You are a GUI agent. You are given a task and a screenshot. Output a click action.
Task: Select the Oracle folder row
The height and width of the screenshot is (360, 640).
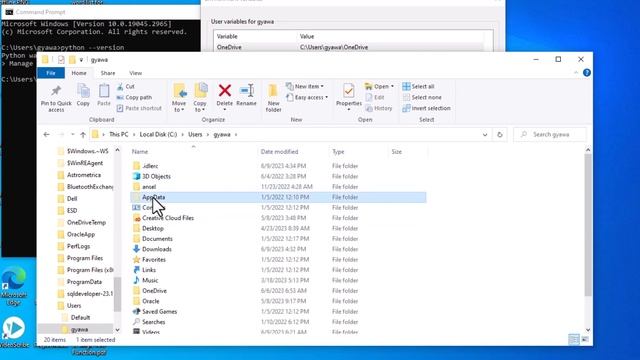[x=278, y=301]
